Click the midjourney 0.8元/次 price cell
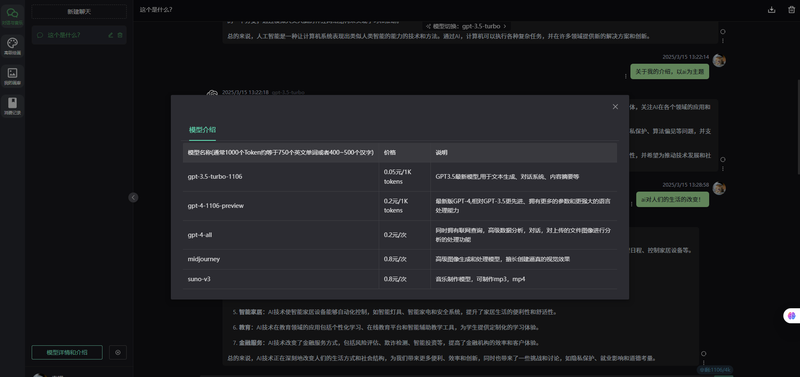Screen dimensions: 800x377 pyautogui.click(x=405, y=259)
